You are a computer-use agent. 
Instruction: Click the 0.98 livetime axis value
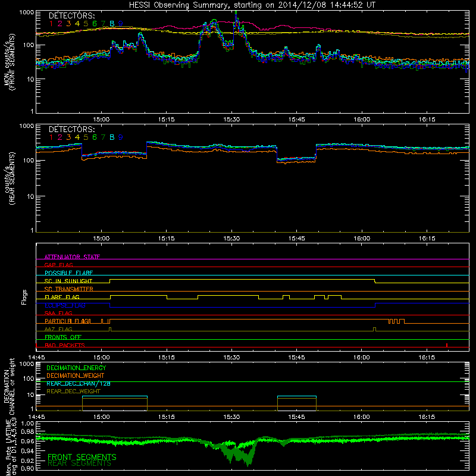point(28,431)
